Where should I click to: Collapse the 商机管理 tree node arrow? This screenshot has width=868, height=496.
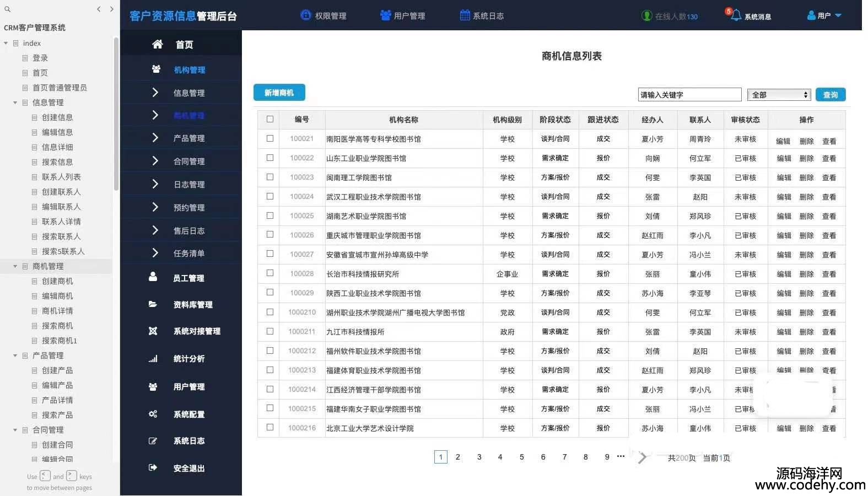tap(15, 266)
